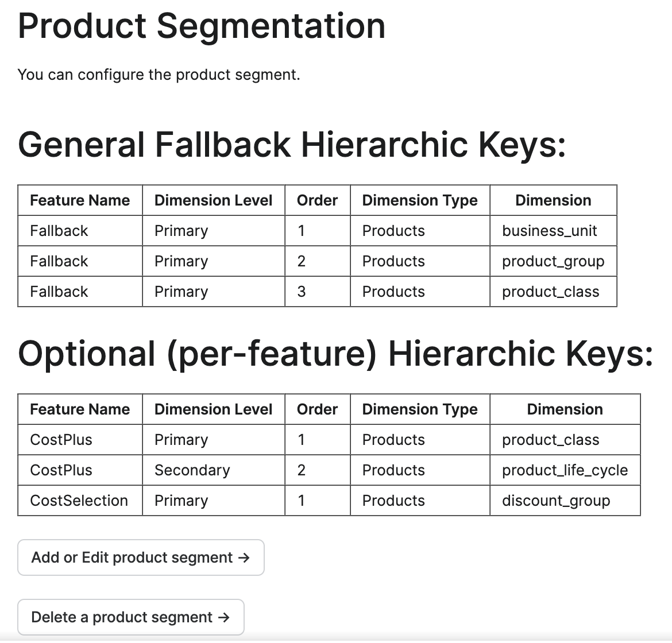Click the Dimension Level header in fallback table
This screenshot has width=672, height=643.
(x=213, y=200)
